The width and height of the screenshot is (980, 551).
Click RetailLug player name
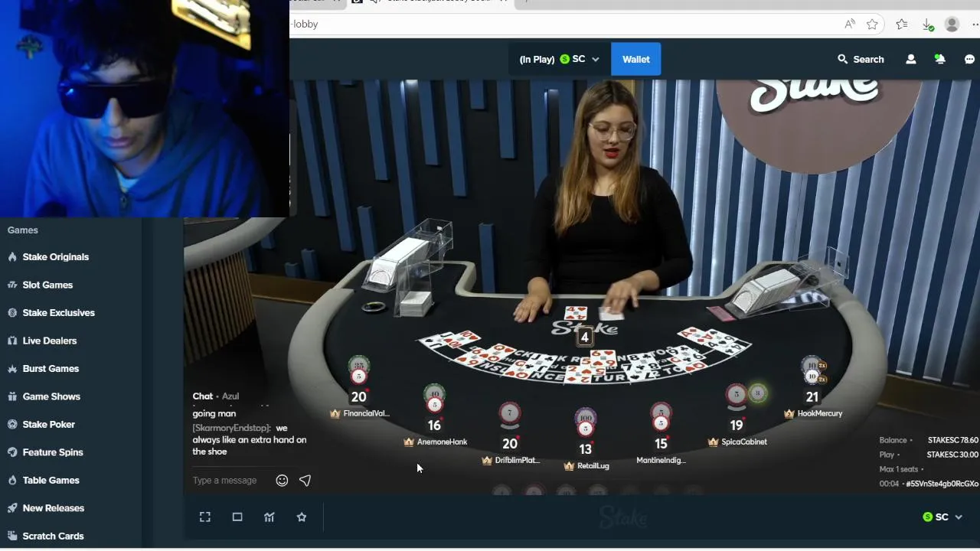593,466
